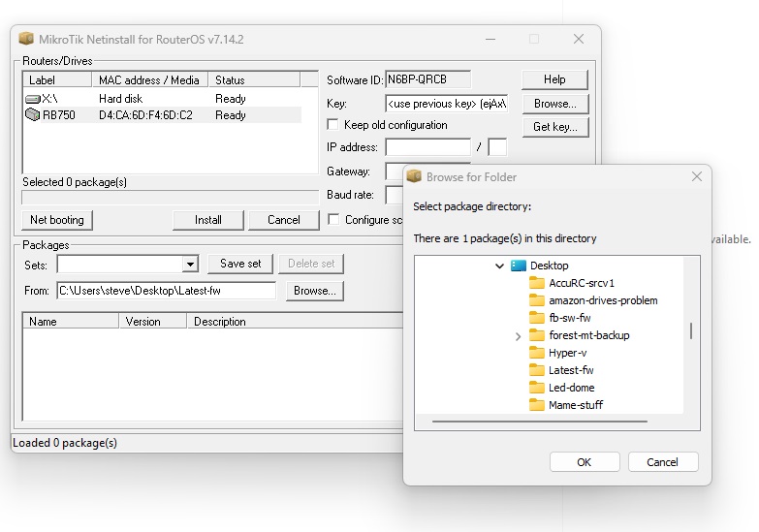Click the Help button
This screenshot has width=759, height=532.
[x=554, y=79]
